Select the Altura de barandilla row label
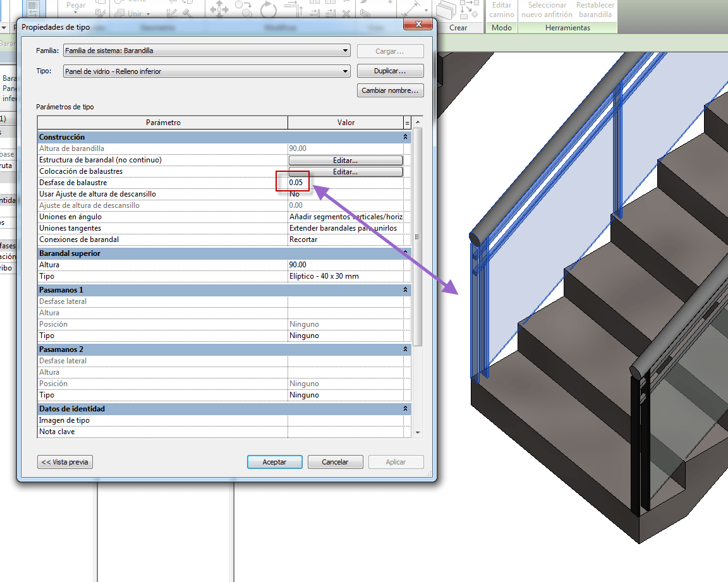The height and width of the screenshot is (582, 728). pos(71,149)
